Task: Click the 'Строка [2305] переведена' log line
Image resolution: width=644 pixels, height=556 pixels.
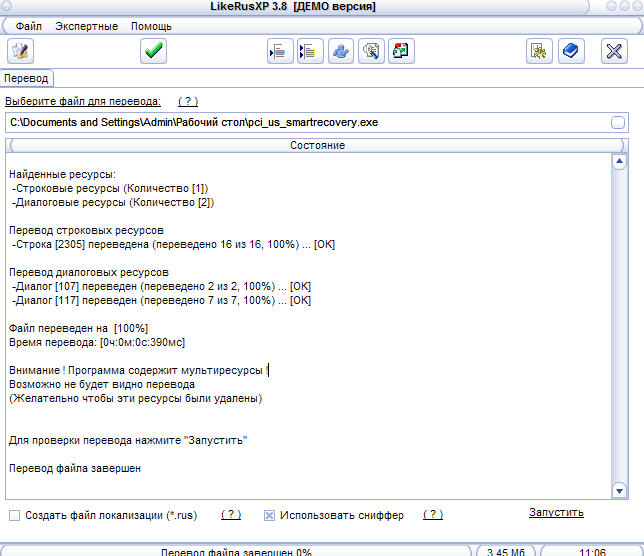Action: pyautogui.click(x=173, y=244)
